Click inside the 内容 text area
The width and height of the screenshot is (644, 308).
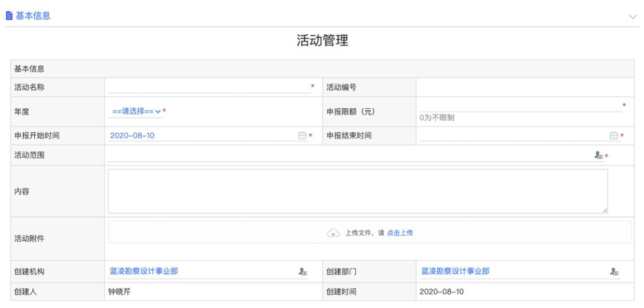tap(357, 191)
